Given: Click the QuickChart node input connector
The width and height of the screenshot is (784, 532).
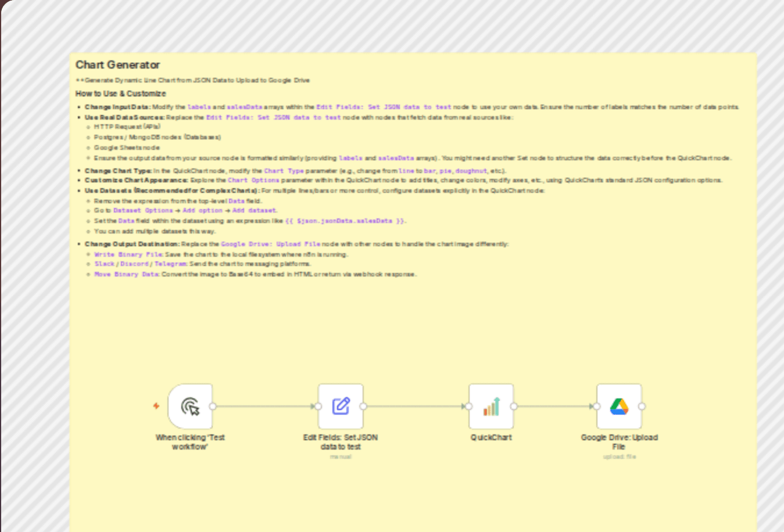Looking at the screenshot, I should click(x=469, y=407).
